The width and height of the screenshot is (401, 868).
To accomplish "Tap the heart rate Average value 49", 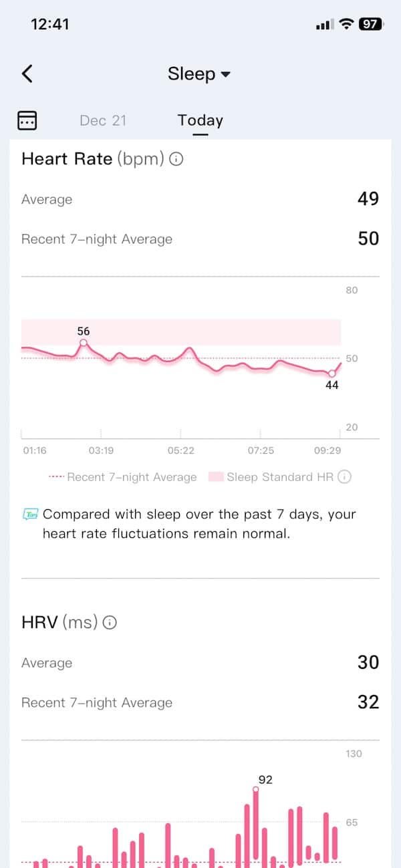I will point(368,199).
